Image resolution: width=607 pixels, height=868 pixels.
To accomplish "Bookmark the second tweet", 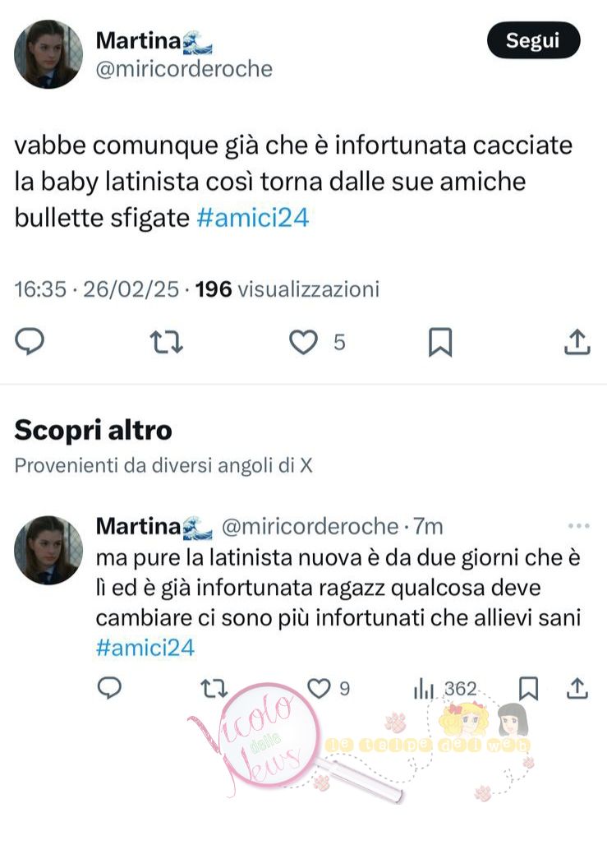I will click(x=528, y=689).
